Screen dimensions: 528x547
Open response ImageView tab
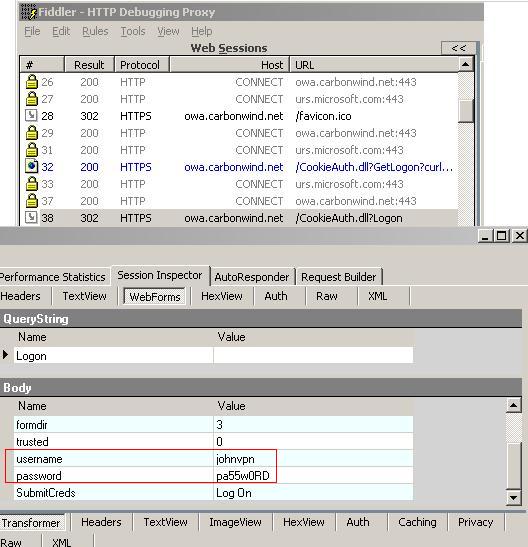click(x=235, y=522)
